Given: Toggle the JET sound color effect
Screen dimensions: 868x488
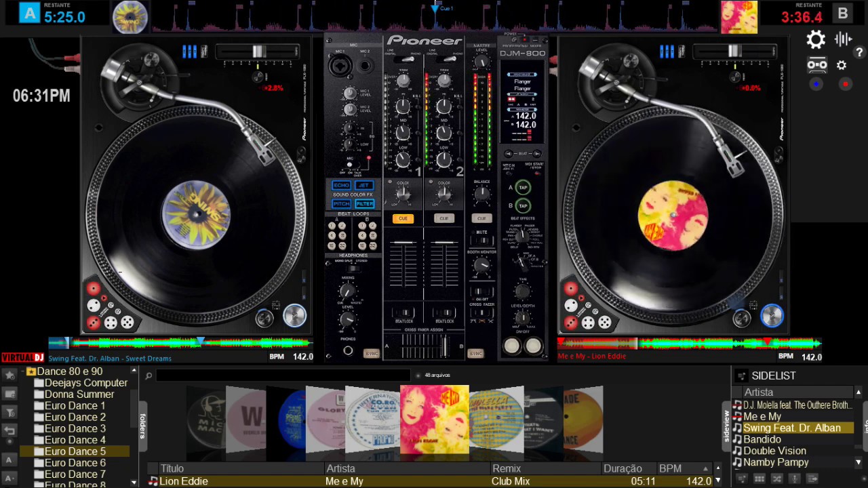Looking at the screenshot, I should tap(364, 185).
